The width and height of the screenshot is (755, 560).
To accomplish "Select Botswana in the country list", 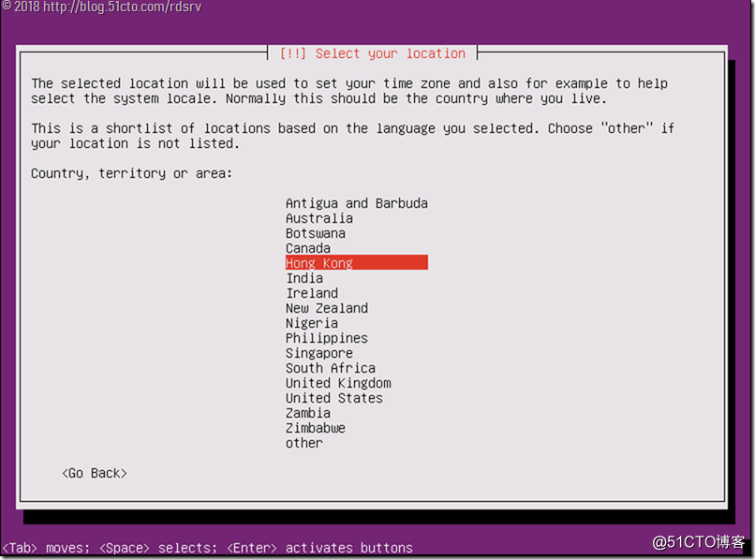I will tap(316, 233).
